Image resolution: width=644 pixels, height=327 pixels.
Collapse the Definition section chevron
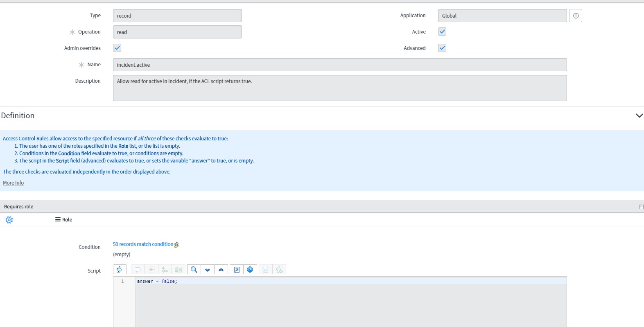pyautogui.click(x=639, y=115)
